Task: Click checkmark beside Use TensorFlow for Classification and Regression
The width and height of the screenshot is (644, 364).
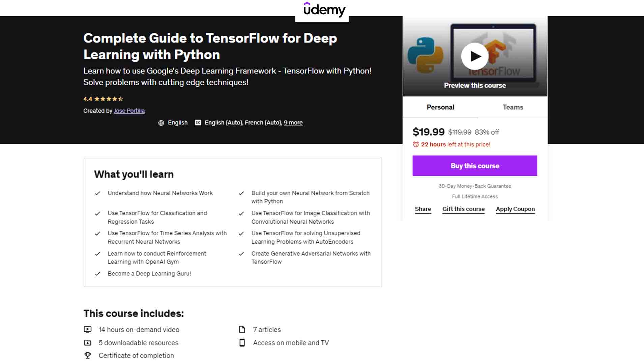Action: point(97,213)
